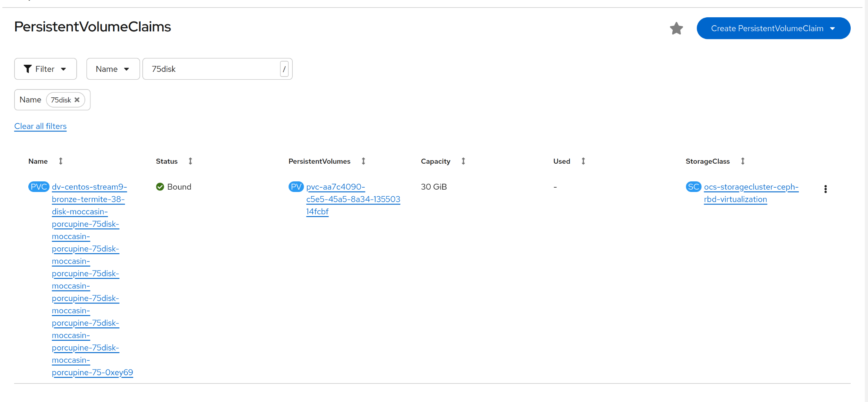The width and height of the screenshot is (868, 402).
Task: Expand Create PersistentVolumeClaim dropdown button
Action: (x=773, y=28)
